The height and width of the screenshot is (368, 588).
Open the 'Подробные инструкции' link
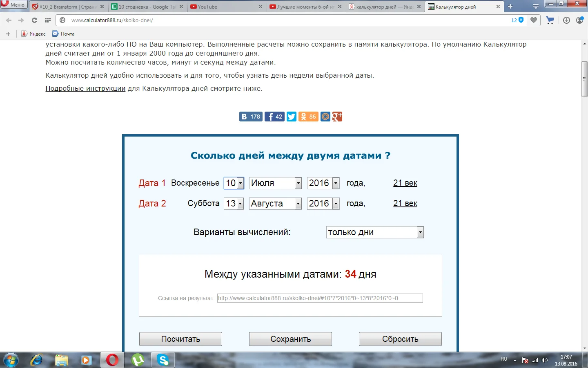(x=85, y=88)
